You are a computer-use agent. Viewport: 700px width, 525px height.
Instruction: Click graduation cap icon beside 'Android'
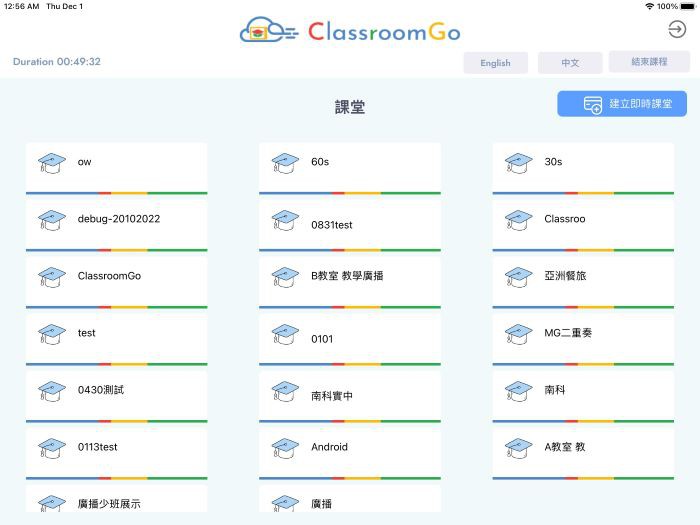click(x=285, y=448)
